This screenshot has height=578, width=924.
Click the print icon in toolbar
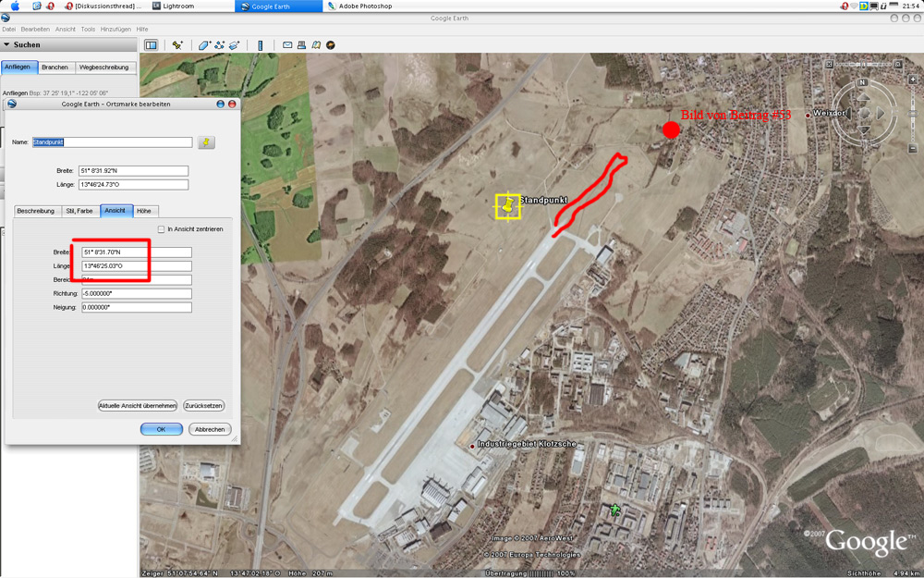pos(302,44)
